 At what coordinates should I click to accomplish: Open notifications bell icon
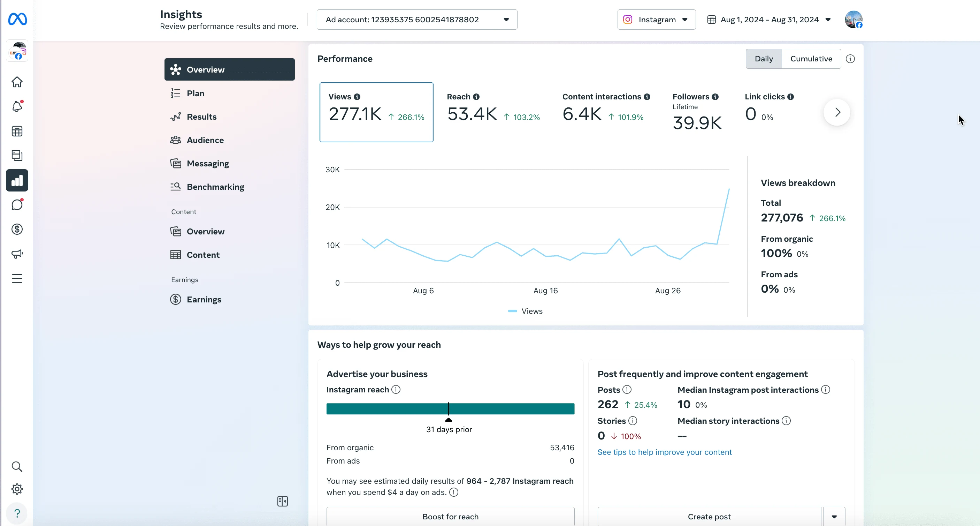point(17,106)
